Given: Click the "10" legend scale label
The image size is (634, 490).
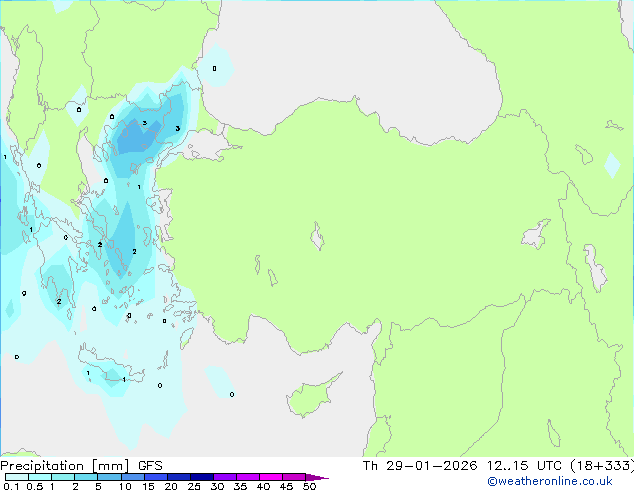Looking at the screenshot, I should point(125,486).
